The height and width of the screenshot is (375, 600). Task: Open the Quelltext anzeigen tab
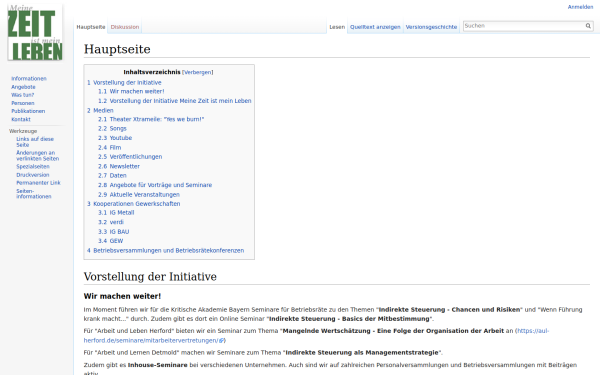pyautogui.click(x=375, y=27)
